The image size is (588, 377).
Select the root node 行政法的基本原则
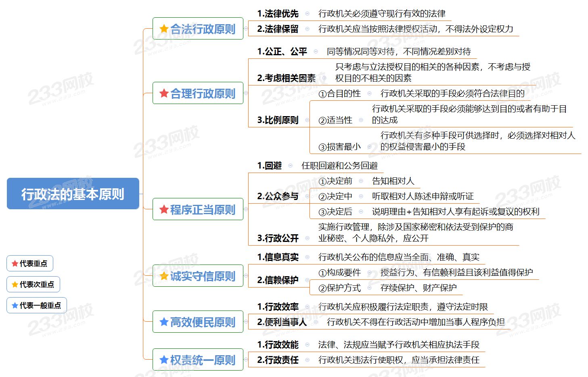[73, 194]
